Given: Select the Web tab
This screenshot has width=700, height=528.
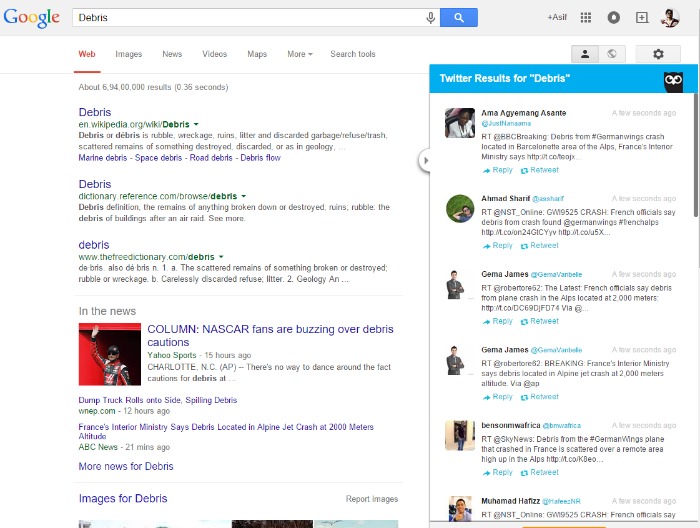Looking at the screenshot, I should [x=87, y=54].
